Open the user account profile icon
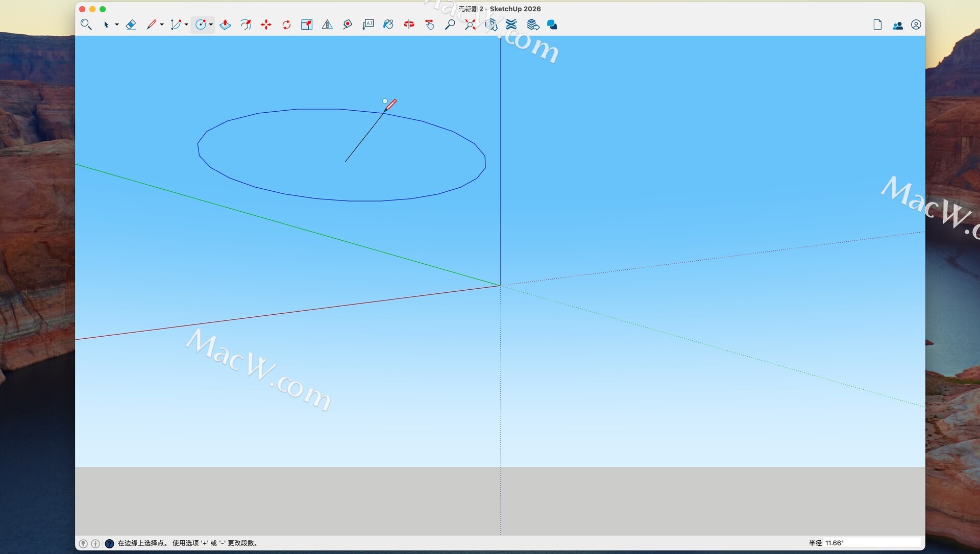The width and height of the screenshot is (980, 554). pos(916,24)
